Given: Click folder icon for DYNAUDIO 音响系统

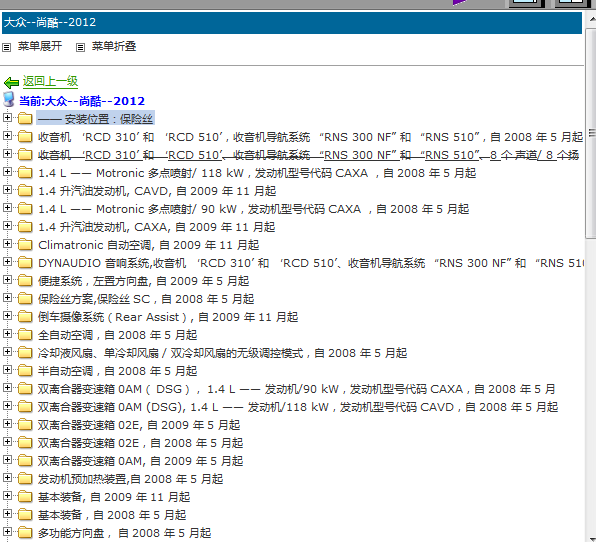Looking at the screenshot, I should (x=25, y=263).
